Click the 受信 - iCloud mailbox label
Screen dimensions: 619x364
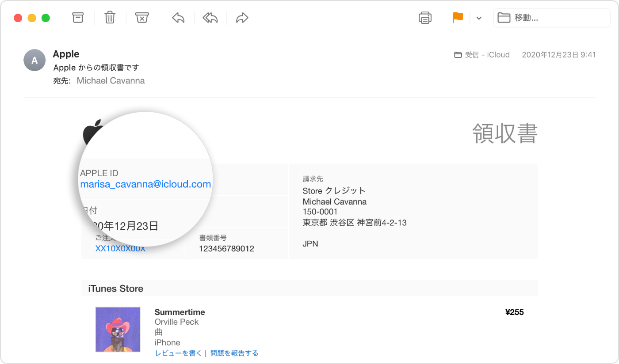[482, 55]
